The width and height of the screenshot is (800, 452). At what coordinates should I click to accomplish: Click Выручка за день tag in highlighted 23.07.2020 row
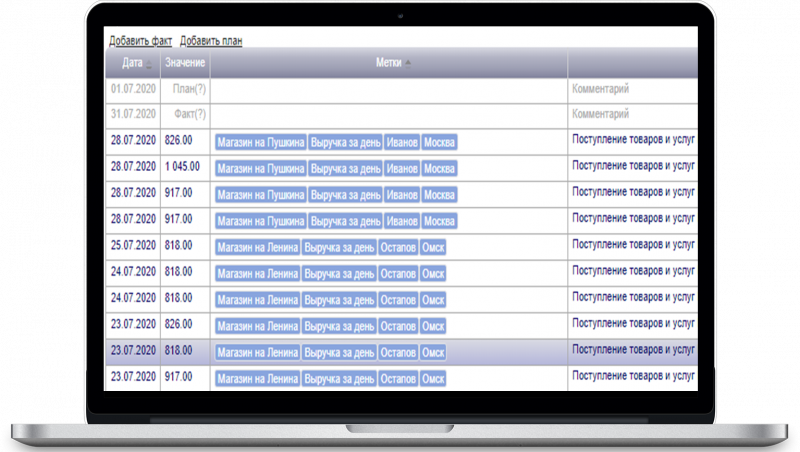coord(339,353)
